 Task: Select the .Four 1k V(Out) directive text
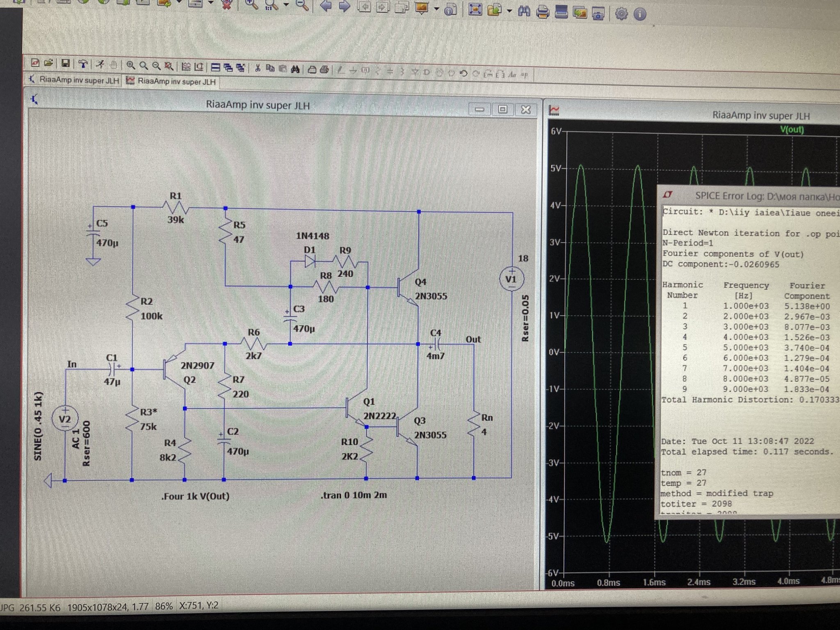(195, 496)
